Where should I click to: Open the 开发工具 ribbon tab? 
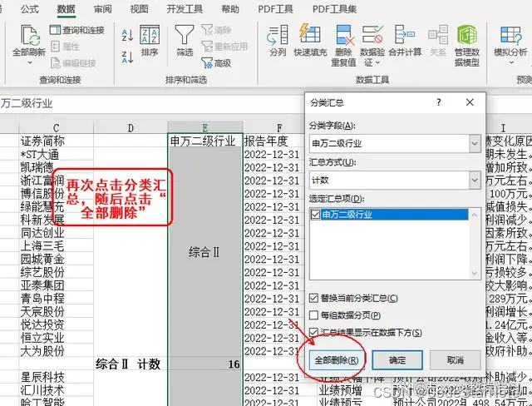[x=185, y=9]
